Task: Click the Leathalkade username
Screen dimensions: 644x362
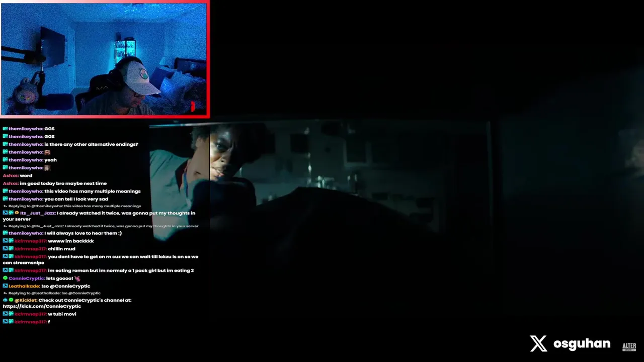Action: tap(24, 286)
